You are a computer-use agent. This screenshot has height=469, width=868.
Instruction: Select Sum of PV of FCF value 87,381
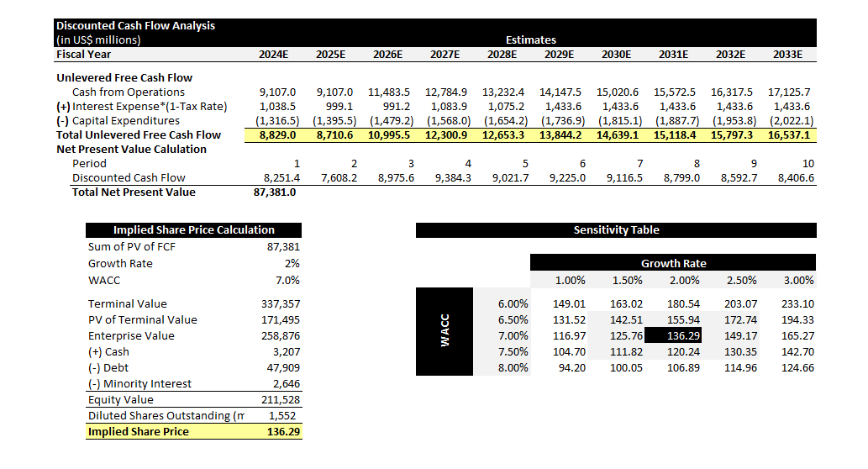pos(283,247)
